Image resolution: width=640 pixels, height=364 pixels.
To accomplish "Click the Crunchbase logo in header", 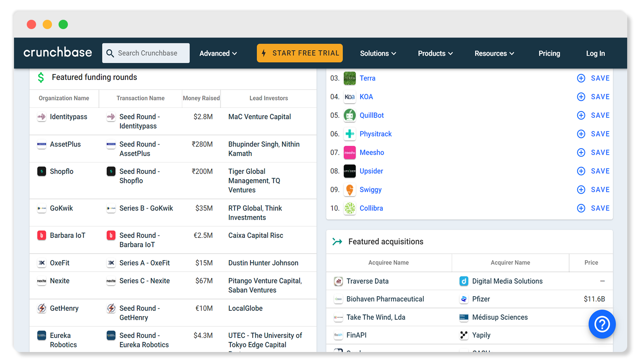I will pos(58,53).
